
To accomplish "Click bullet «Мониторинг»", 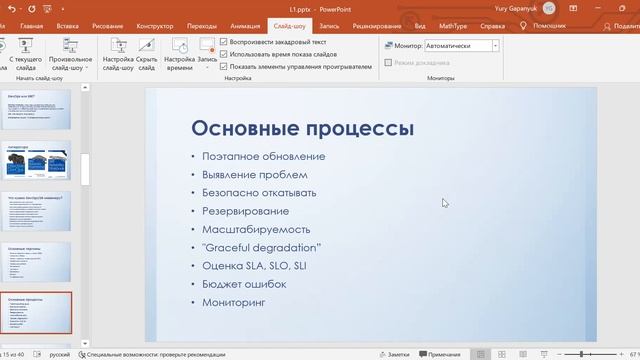I will tap(233, 302).
